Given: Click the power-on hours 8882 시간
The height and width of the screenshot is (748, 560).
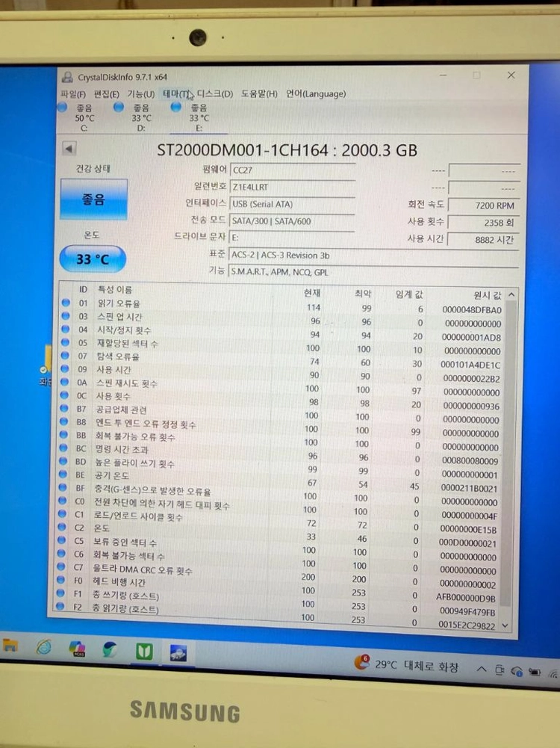Looking at the screenshot, I should click(483, 239).
